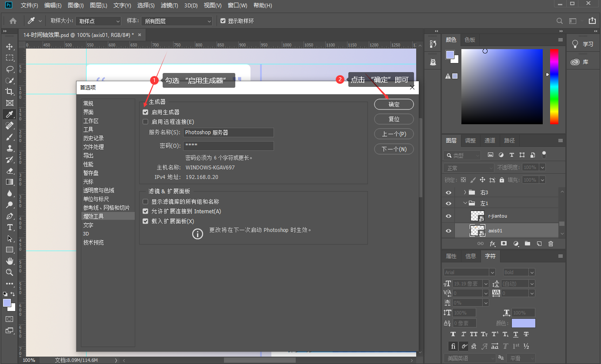The image size is (601, 364).
Task: Add a layer mask
Action: [x=504, y=244]
